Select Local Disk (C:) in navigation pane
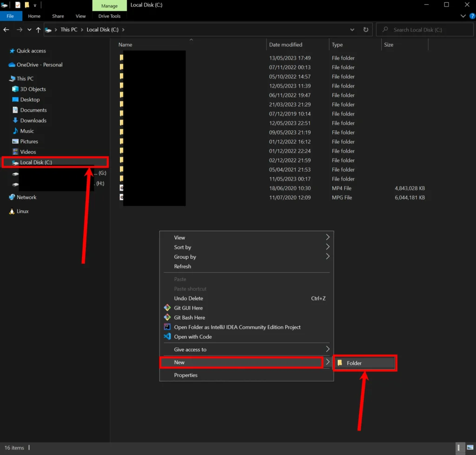Screen dimensions: 476x455 point(36,162)
